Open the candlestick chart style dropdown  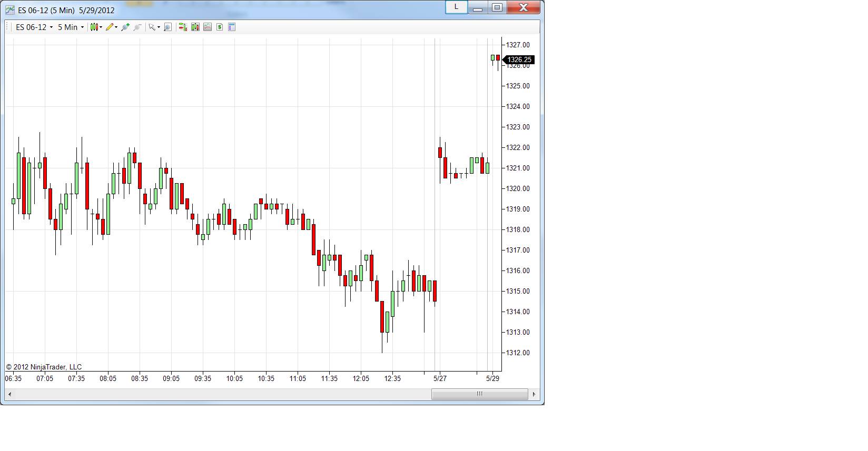(96, 27)
